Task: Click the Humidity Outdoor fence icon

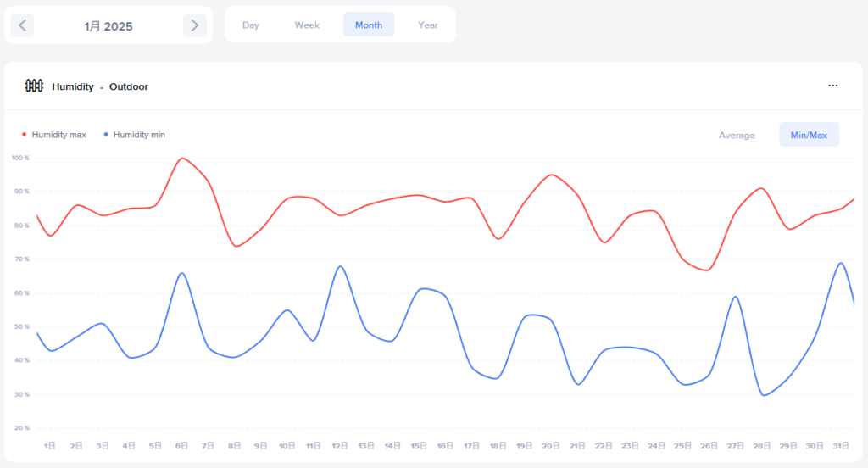Action: coord(34,86)
